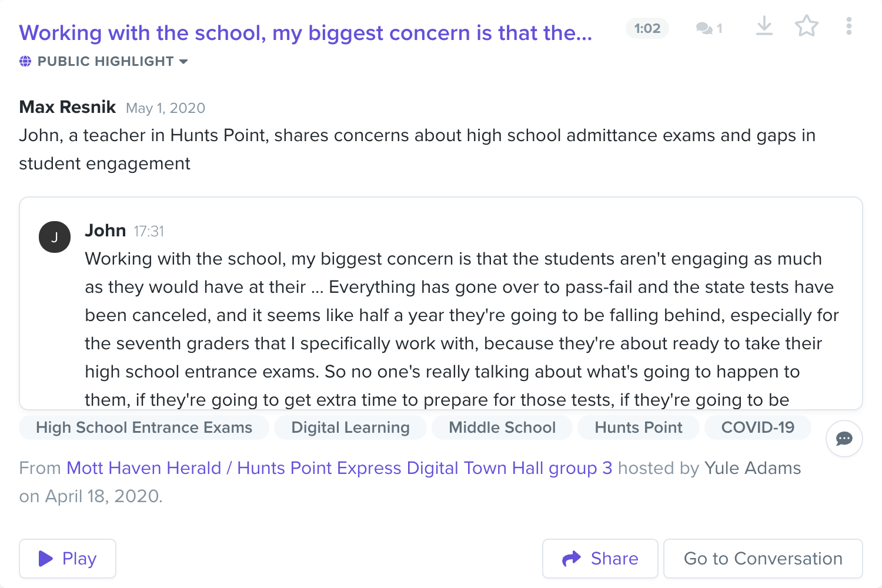882x588 pixels.
Task: Click the 17:31 timestamp next to John
Action: tap(149, 232)
